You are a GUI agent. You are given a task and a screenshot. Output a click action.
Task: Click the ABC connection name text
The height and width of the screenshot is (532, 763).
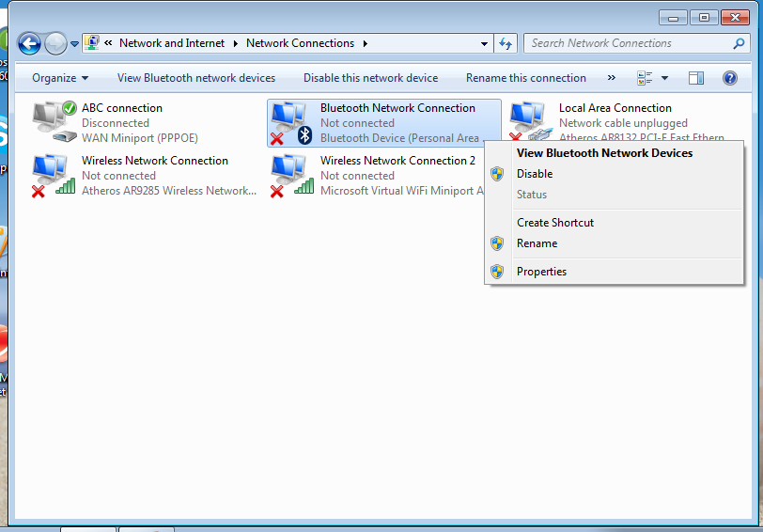122,108
